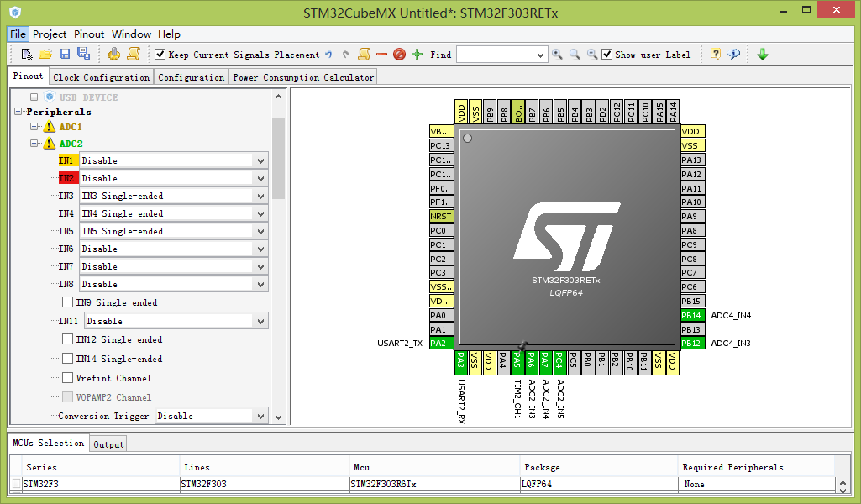Click the PA13 pin on chip
Image resolution: width=861 pixels, height=504 pixels.
(692, 160)
